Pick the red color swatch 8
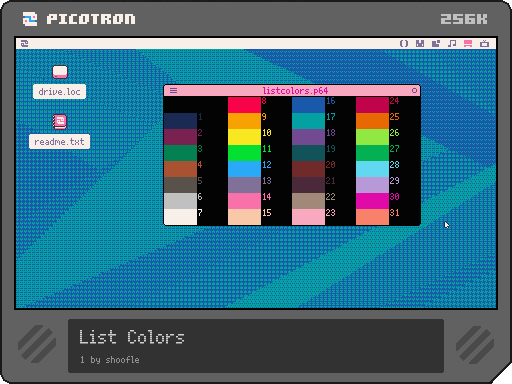This screenshot has height=384, width=512. click(x=244, y=105)
